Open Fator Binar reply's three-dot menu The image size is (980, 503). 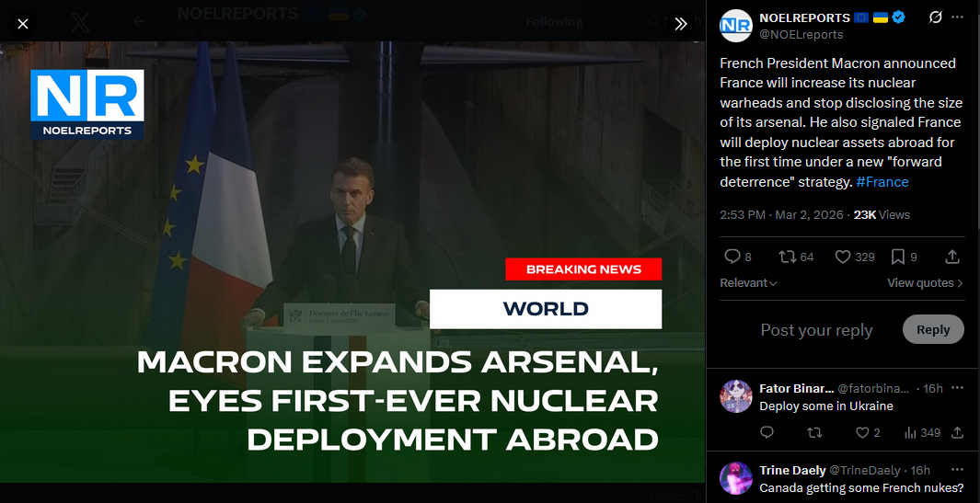[957, 388]
